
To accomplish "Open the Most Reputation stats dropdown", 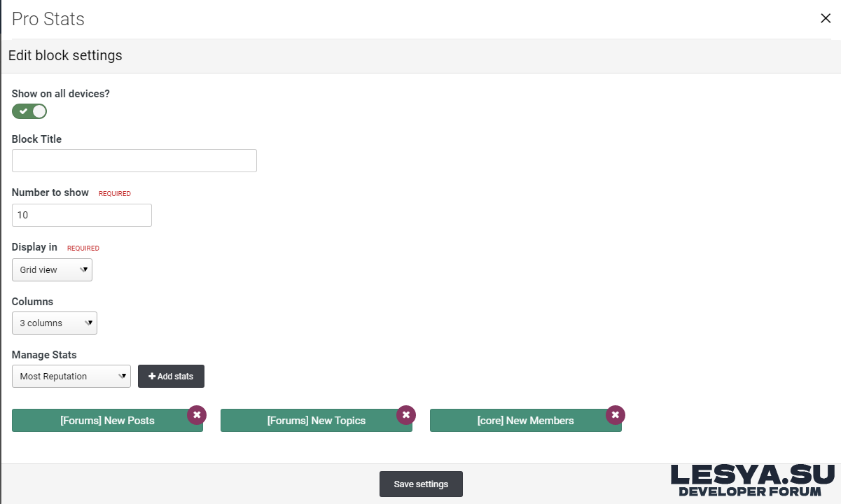I will pyautogui.click(x=71, y=377).
